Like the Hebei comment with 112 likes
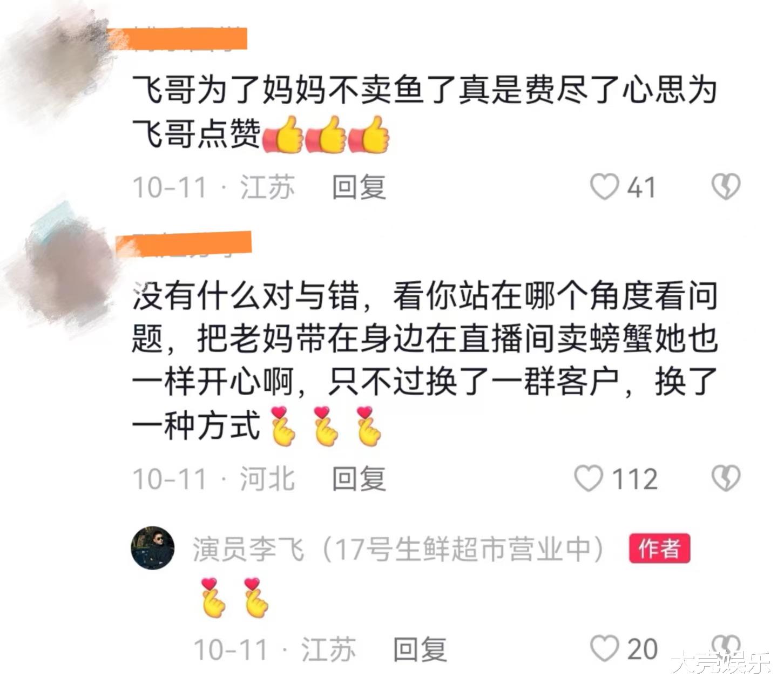The height and width of the screenshot is (691, 784). click(x=588, y=479)
